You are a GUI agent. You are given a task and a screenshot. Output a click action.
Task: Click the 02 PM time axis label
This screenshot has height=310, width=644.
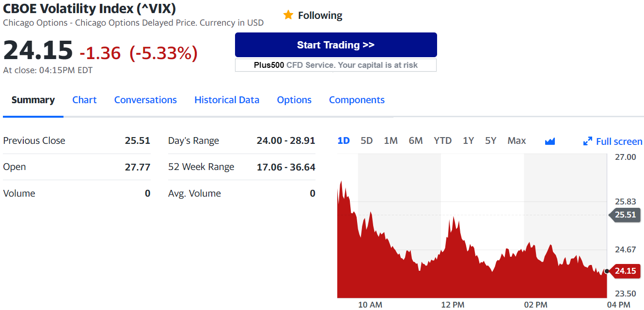(x=535, y=305)
